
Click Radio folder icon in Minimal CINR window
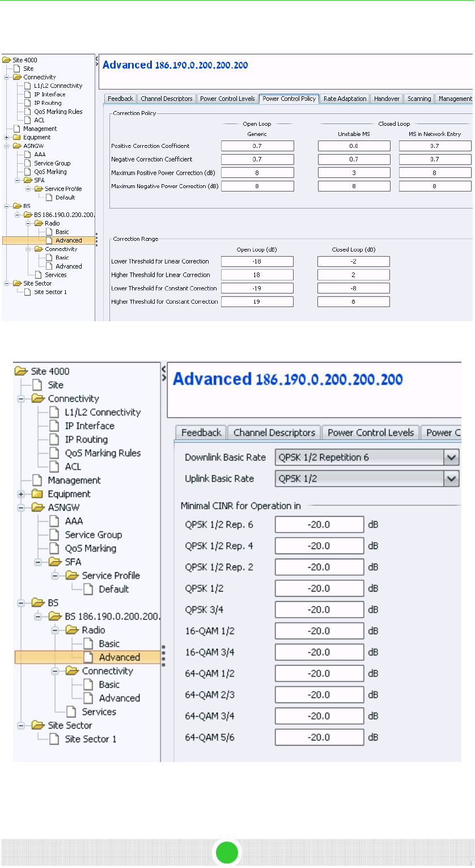coord(71,630)
